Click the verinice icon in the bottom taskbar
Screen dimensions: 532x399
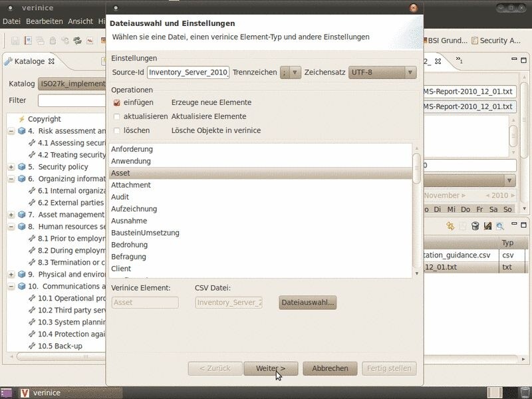25,392
